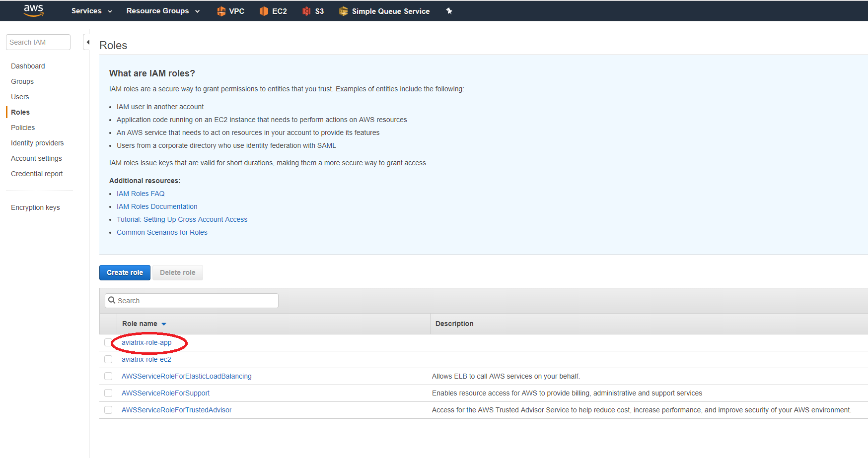
Task: Click the pin shortcuts icon in navbar
Action: pos(449,11)
